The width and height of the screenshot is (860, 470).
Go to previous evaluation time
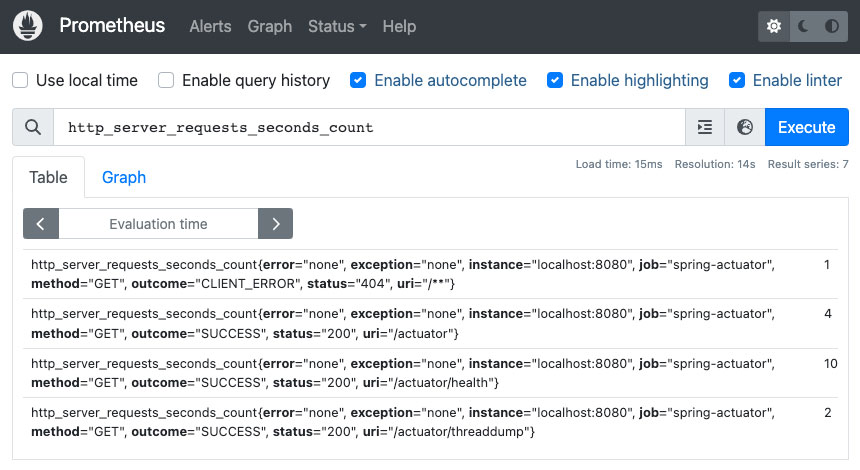[x=41, y=224]
